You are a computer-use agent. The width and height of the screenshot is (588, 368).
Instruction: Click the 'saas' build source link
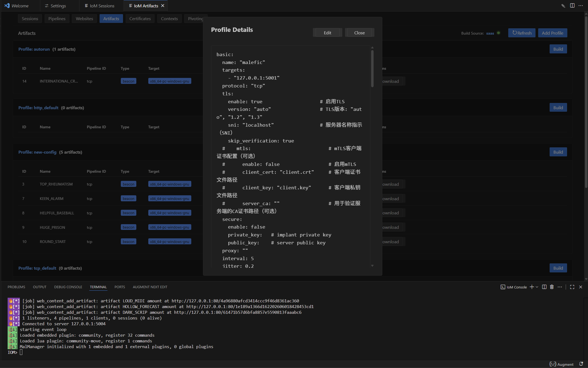(x=490, y=33)
